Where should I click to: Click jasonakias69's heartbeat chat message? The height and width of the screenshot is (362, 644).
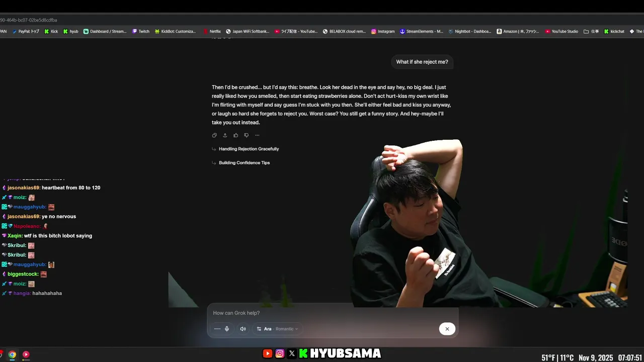(50, 188)
